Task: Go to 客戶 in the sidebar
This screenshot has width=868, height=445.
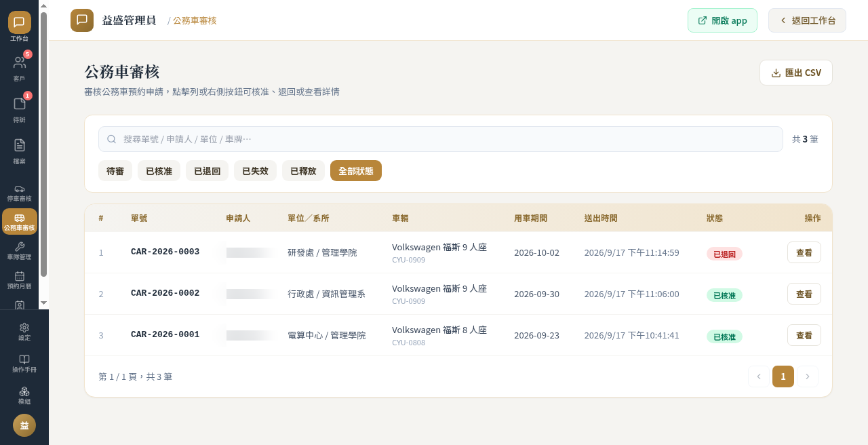Action: (x=20, y=68)
